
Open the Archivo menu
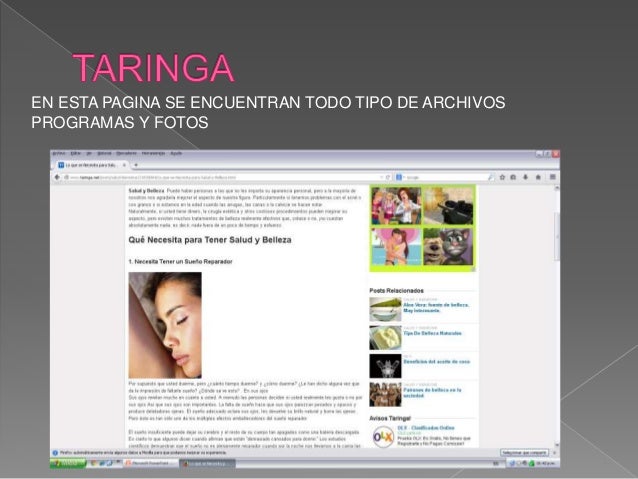(x=59, y=153)
